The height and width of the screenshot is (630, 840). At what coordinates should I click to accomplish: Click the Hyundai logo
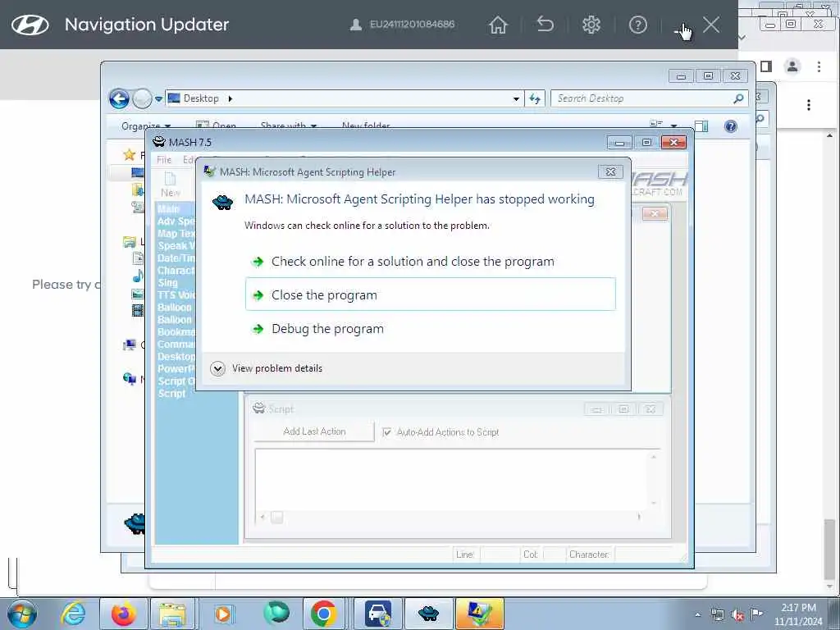[30, 25]
